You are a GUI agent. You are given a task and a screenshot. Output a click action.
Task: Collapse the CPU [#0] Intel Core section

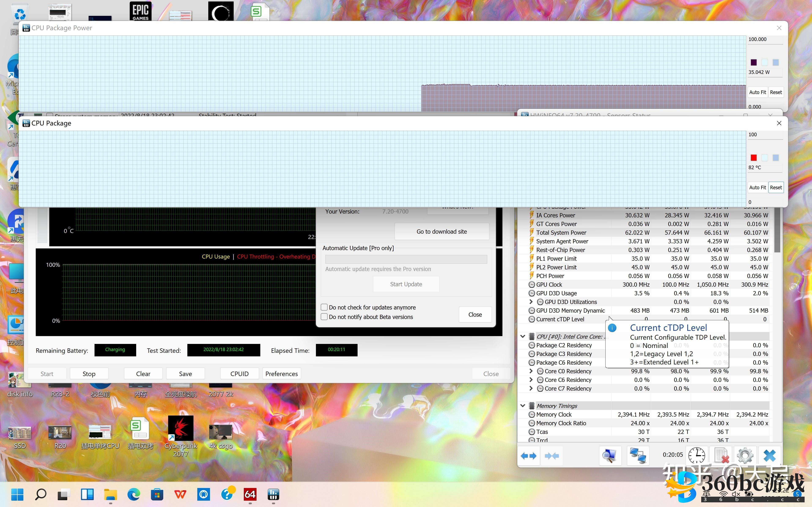coord(523,336)
